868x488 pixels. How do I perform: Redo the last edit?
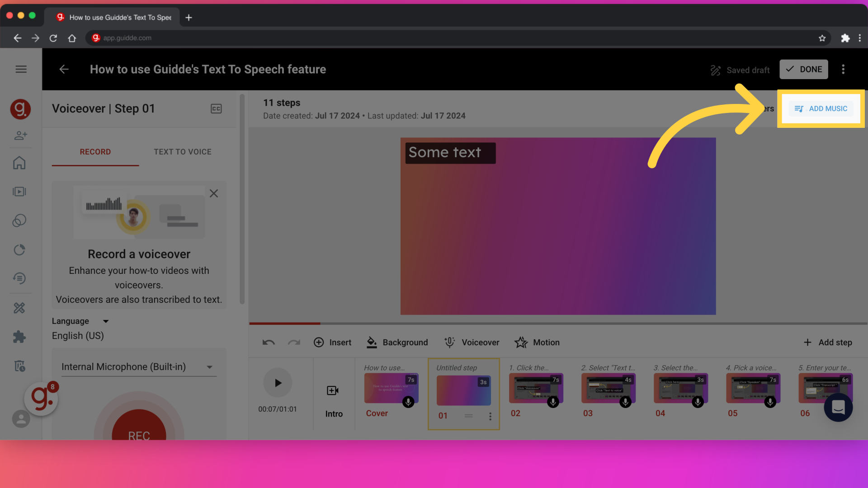click(294, 343)
